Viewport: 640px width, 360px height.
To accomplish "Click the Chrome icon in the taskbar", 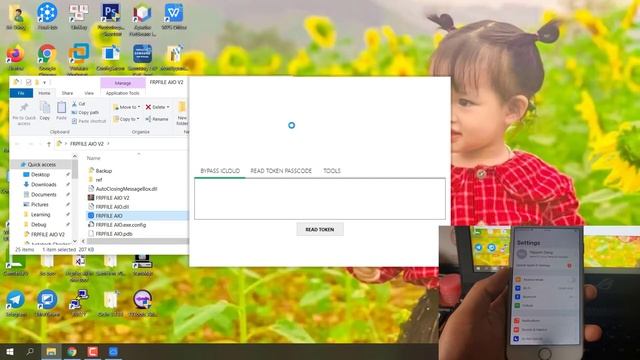I will point(72,351).
